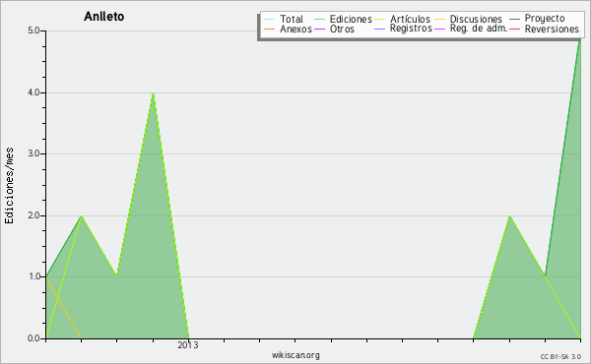Select the 'Registros' legend entry
The height and width of the screenshot is (364, 591).
(411, 29)
